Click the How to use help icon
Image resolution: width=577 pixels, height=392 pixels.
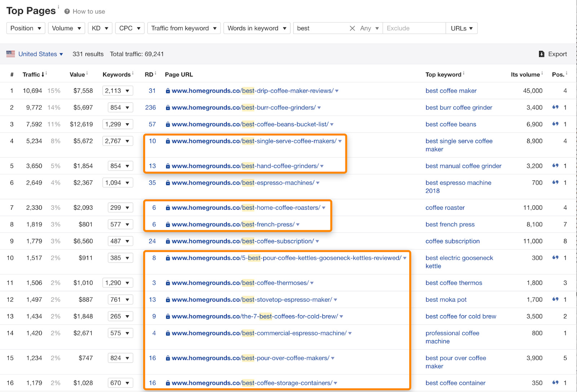(67, 12)
